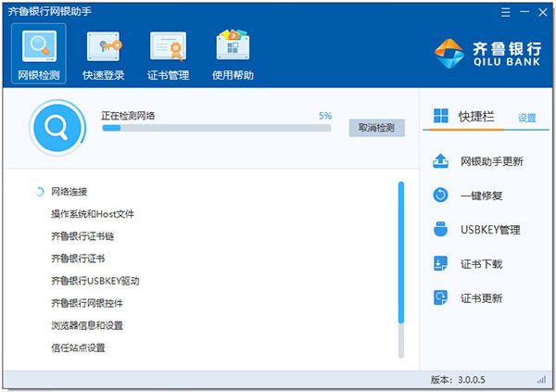Click the 齐鲁银行网银助手 title text
Image resolution: width=556 pixels, height=392 pixels.
coord(50,12)
